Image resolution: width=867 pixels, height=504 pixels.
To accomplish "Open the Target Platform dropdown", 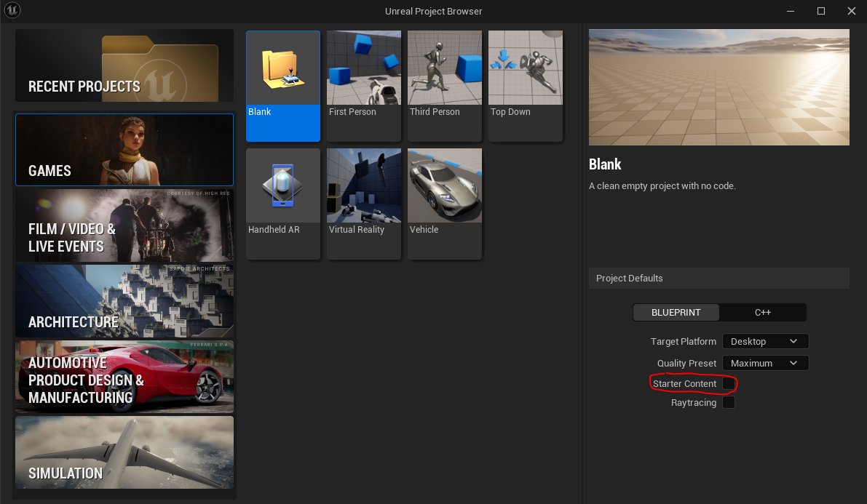I will (x=765, y=341).
